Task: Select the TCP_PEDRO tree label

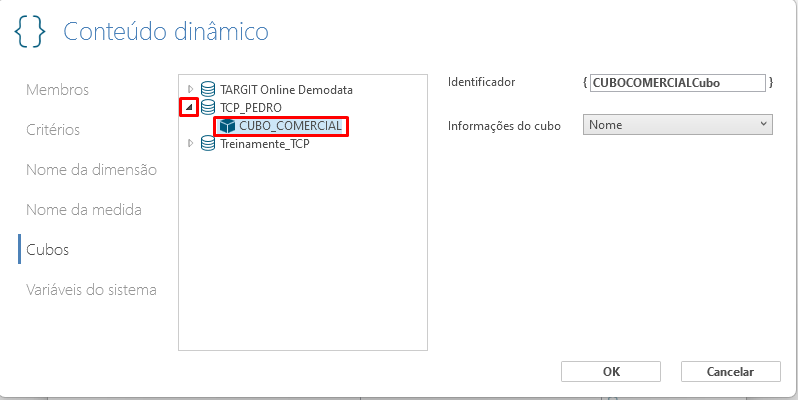Action: pyautogui.click(x=251, y=107)
